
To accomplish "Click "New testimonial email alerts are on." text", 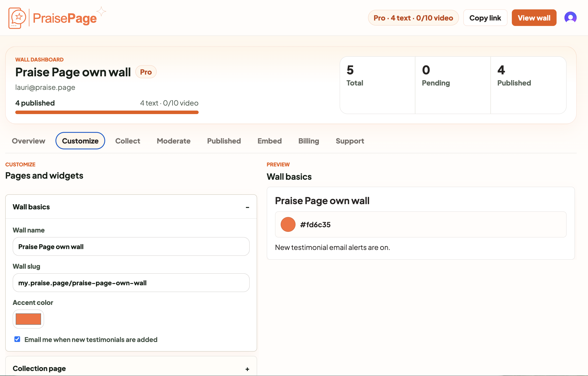I will click(332, 247).
